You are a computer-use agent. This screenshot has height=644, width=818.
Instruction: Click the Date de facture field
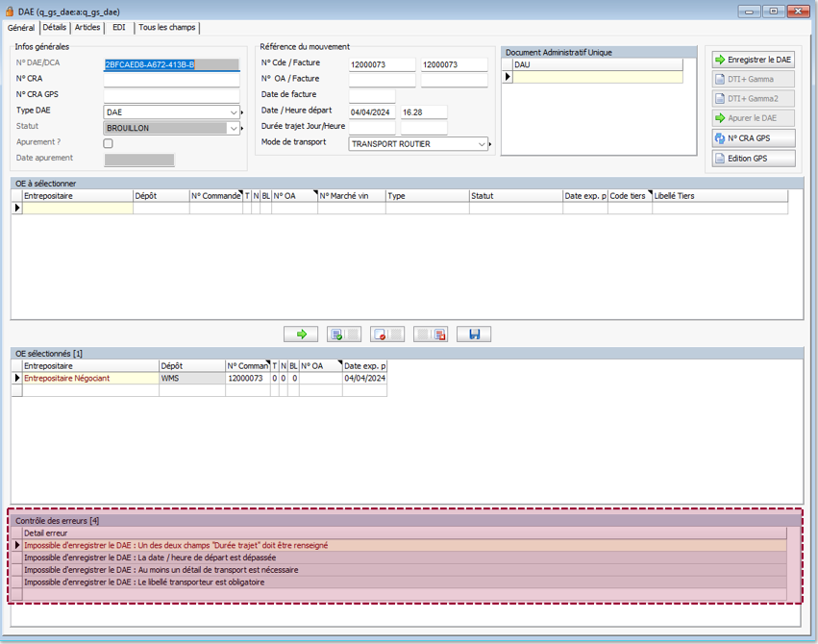[x=371, y=96]
